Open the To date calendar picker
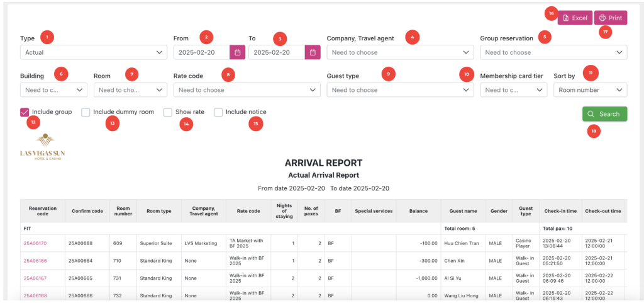Screen dimensions: 644x303 (x=313, y=53)
